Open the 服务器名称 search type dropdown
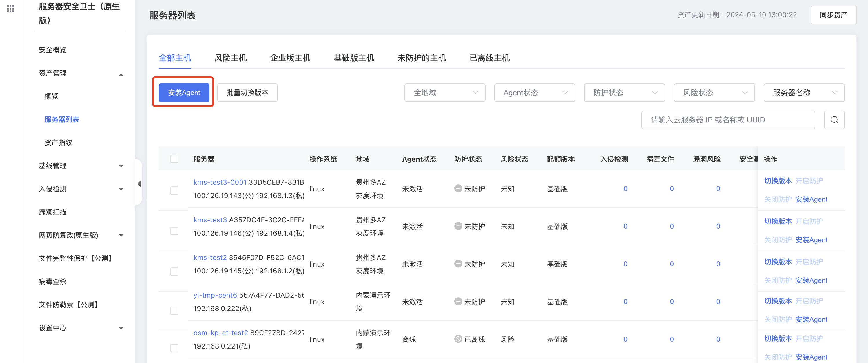Viewport: 868px width, 363px height. [804, 92]
